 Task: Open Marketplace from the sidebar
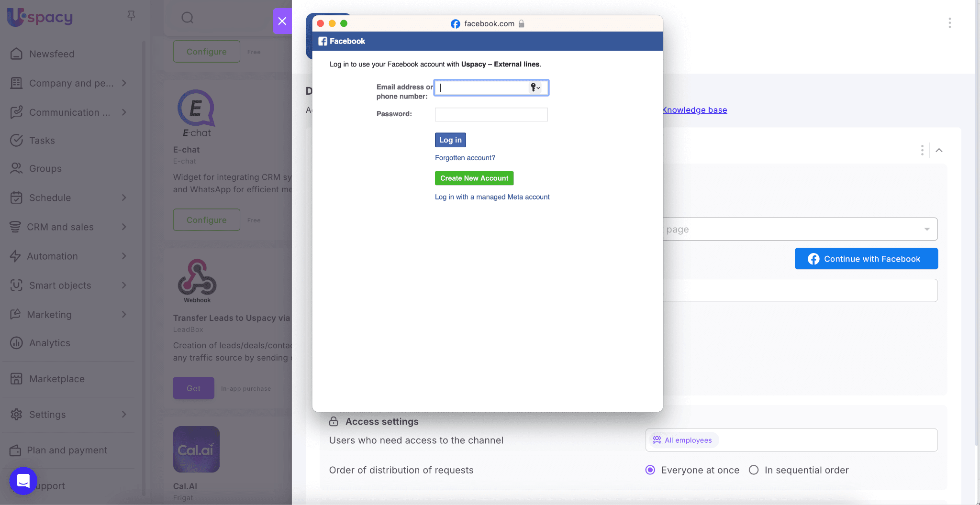click(56, 379)
